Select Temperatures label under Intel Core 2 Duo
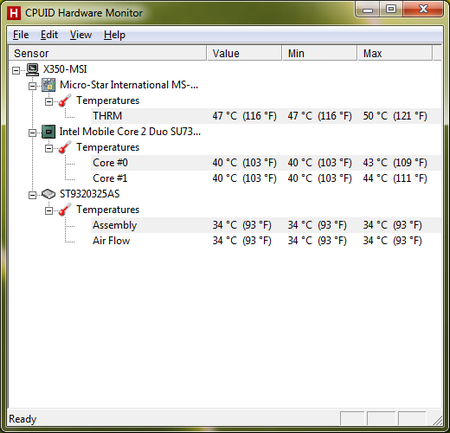The width and height of the screenshot is (450, 433). pos(108,147)
